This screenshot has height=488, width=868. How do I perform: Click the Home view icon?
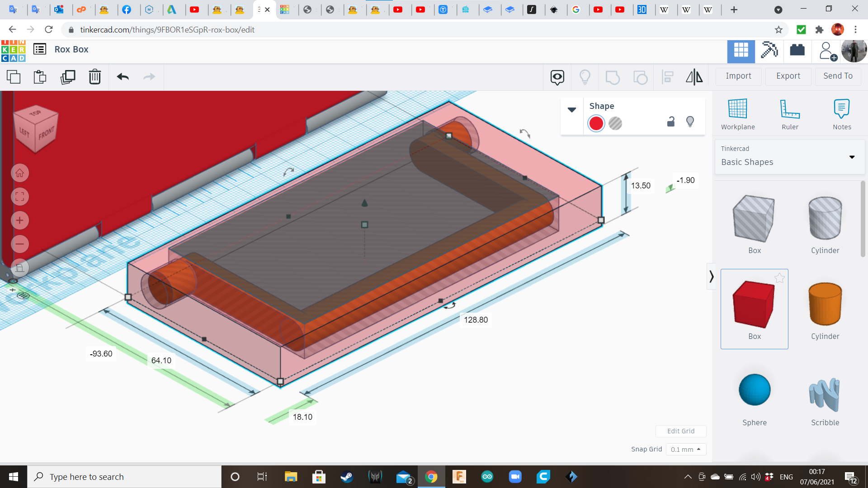point(20,173)
